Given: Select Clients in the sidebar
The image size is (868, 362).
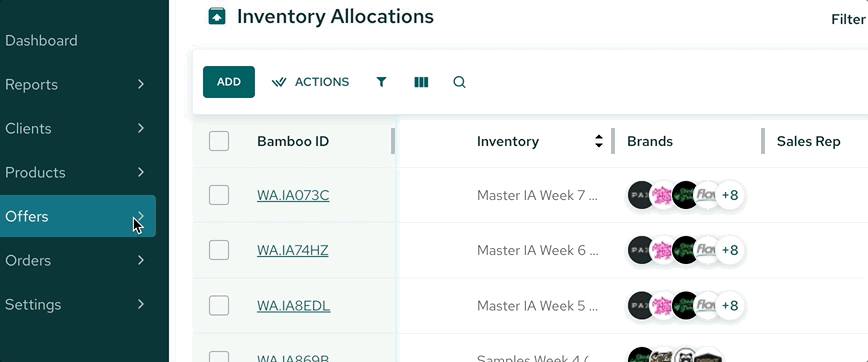Looking at the screenshot, I should click(x=28, y=128).
